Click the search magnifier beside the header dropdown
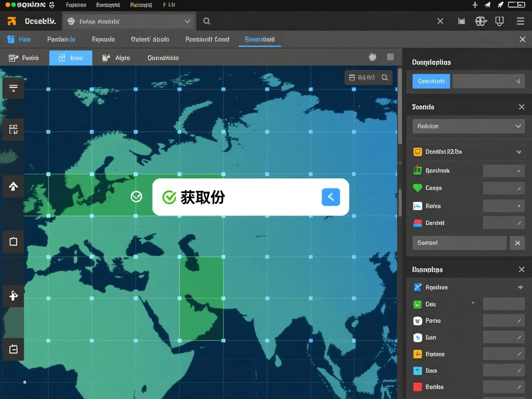532x399 pixels. [x=207, y=21]
